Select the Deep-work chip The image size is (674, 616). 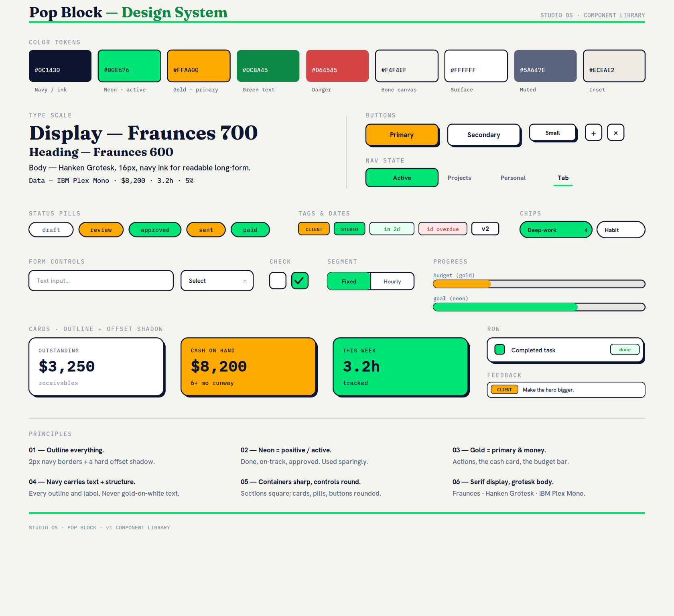[x=556, y=230]
